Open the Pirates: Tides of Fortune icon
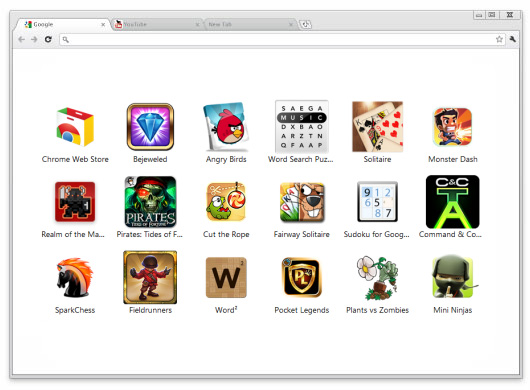The image size is (530, 390). tap(150, 202)
